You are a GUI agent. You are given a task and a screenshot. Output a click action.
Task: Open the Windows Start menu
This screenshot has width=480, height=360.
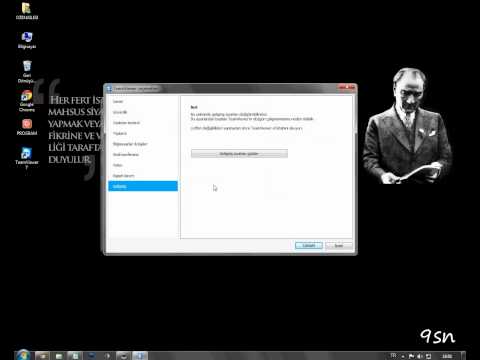click(x=23, y=355)
